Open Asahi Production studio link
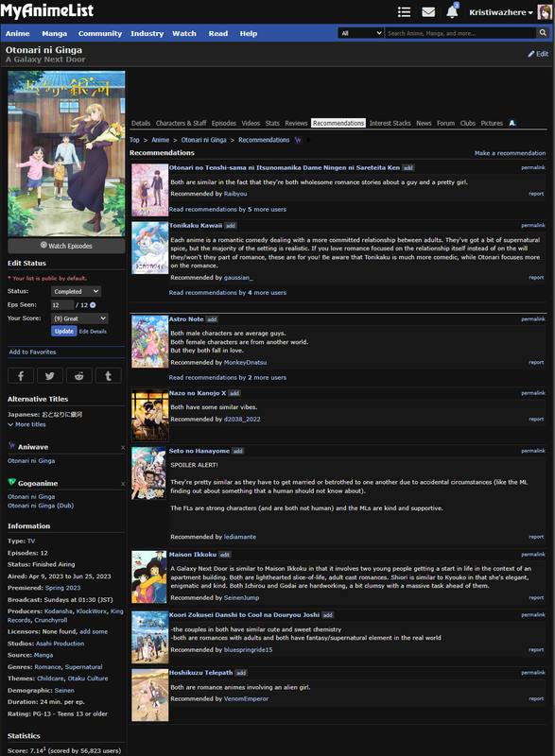Viewport: 555px width, 756px height. (60, 644)
